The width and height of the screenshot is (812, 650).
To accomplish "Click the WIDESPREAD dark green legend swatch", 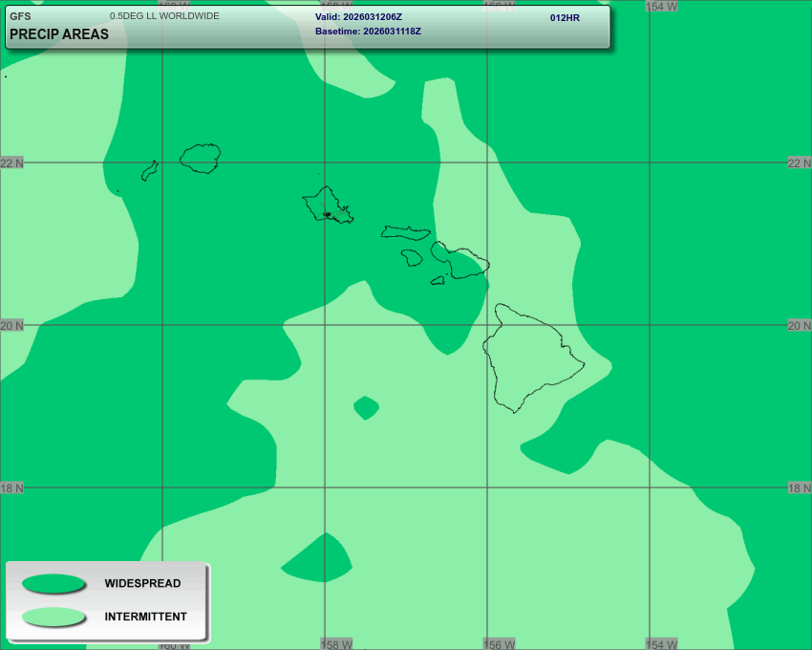I will point(53,583).
